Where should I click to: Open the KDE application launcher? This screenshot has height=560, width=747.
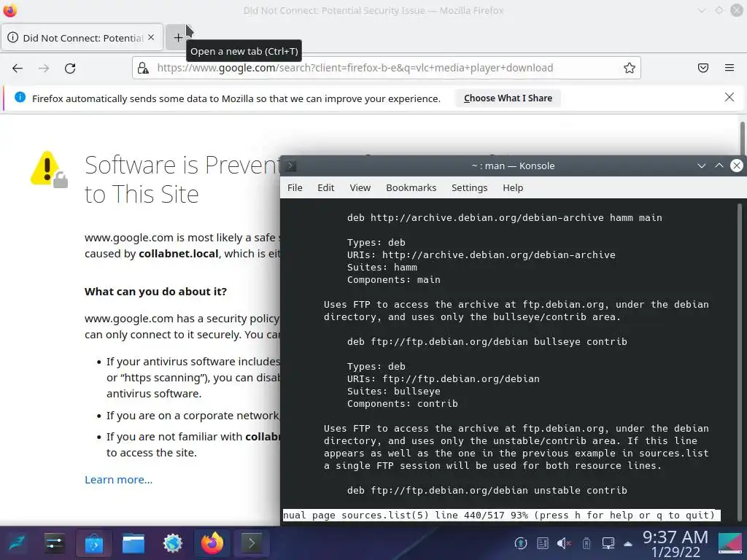pyautogui.click(x=17, y=542)
